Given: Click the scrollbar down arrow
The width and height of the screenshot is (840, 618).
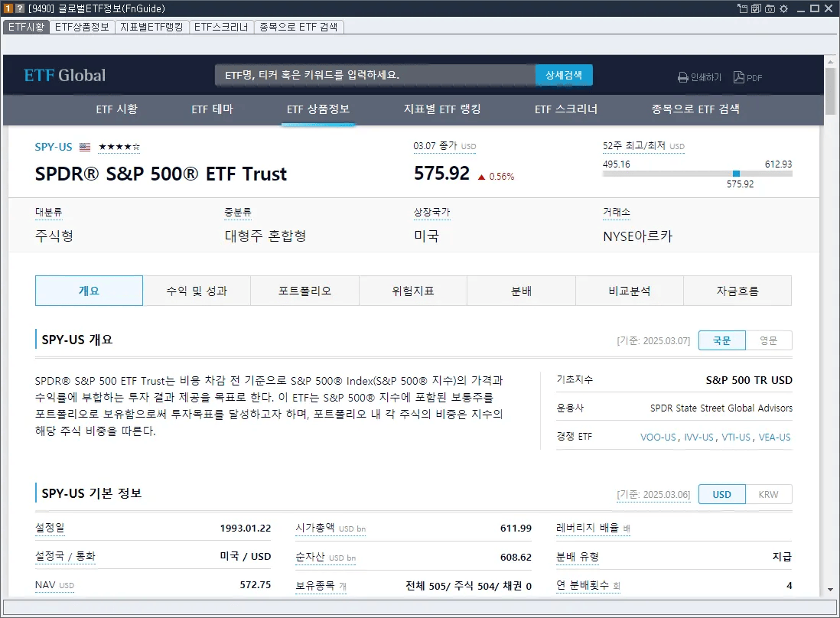Looking at the screenshot, I should tap(830, 590).
